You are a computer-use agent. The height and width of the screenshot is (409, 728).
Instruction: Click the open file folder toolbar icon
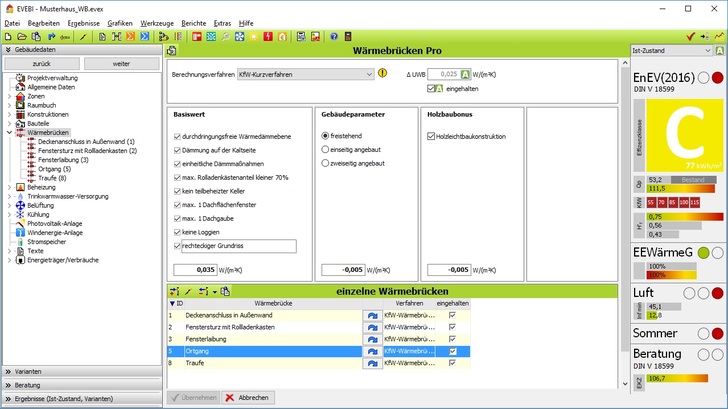tap(22, 36)
